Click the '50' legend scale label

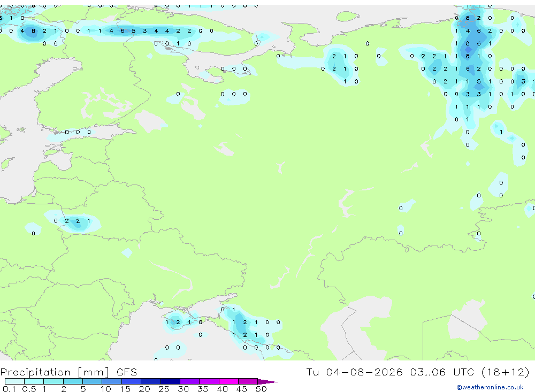point(261,389)
